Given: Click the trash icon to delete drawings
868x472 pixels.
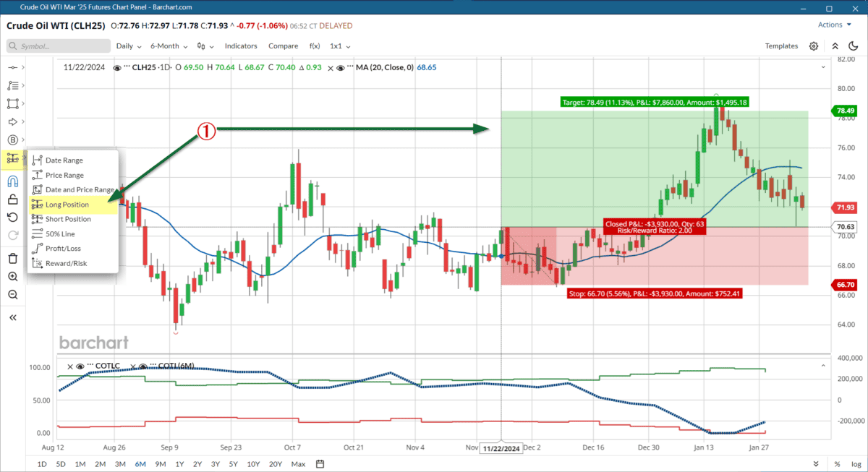Looking at the screenshot, I should coord(13,258).
